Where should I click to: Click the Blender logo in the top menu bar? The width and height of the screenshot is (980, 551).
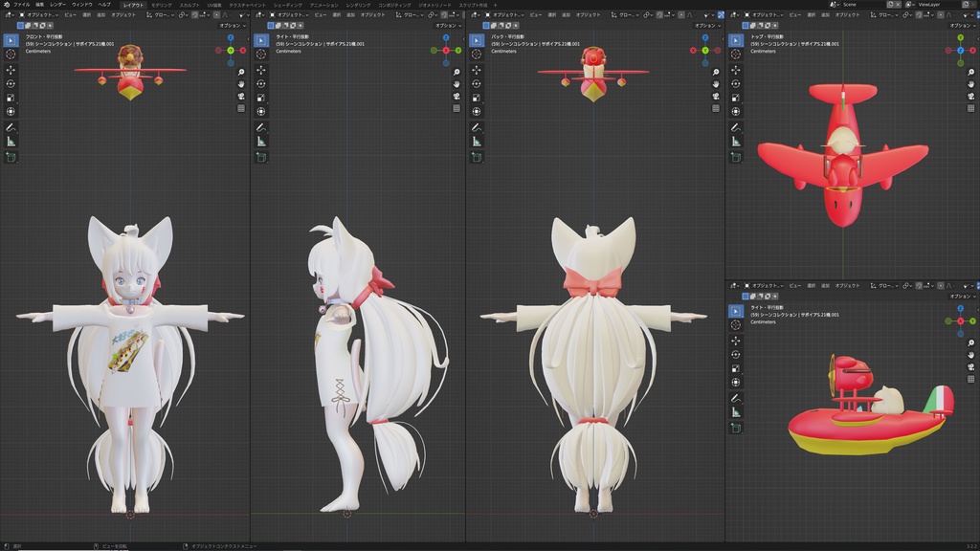click(7, 5)
